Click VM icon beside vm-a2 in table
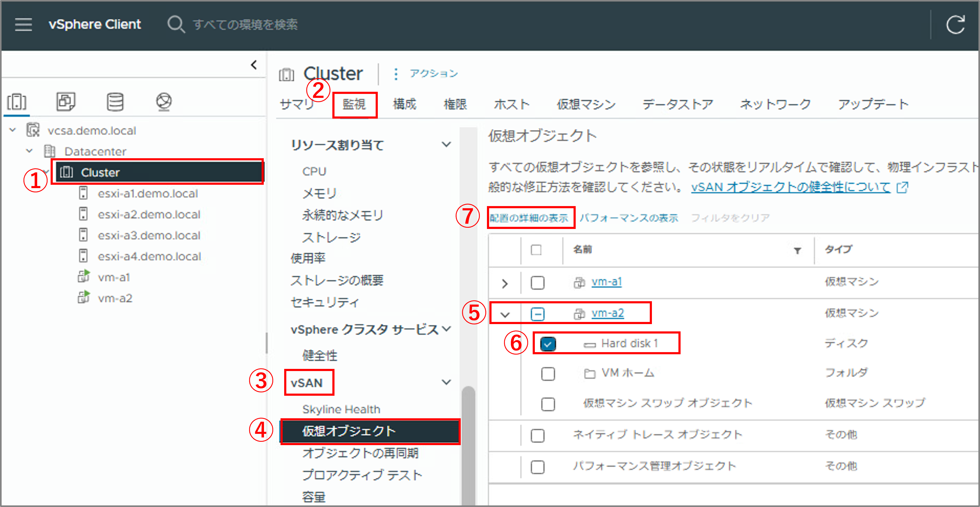Screen dimensions: 980x507 click(x=579, y=314)
